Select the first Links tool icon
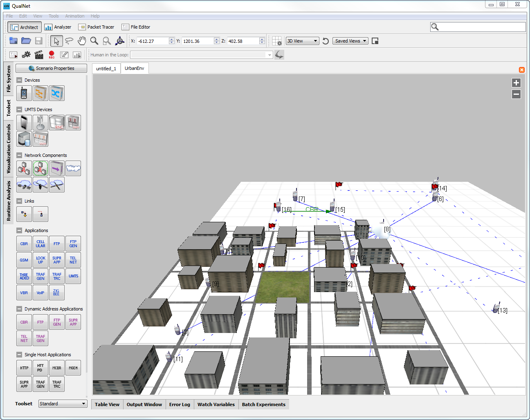 click(x=24, y=214)
